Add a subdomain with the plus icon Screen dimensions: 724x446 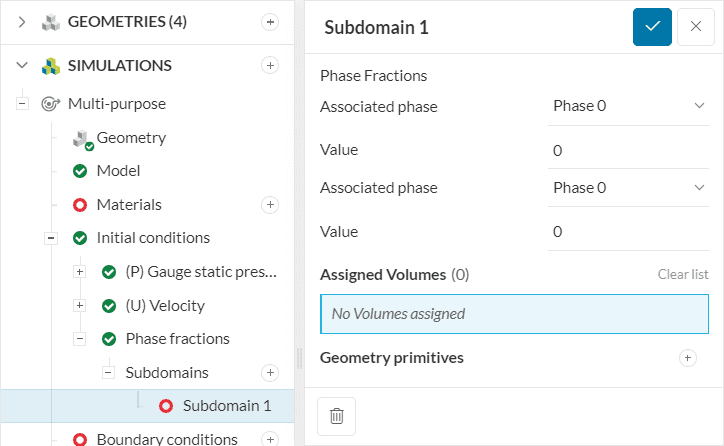click(269, 373)
